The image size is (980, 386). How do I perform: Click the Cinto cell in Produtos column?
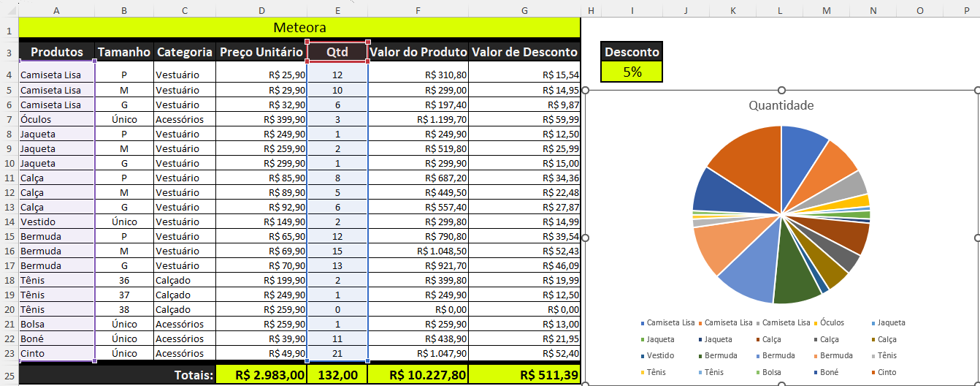pos(57,353)
